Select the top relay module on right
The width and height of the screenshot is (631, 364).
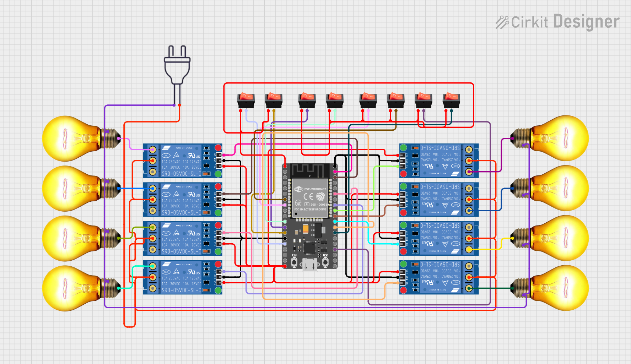point(439,161)
